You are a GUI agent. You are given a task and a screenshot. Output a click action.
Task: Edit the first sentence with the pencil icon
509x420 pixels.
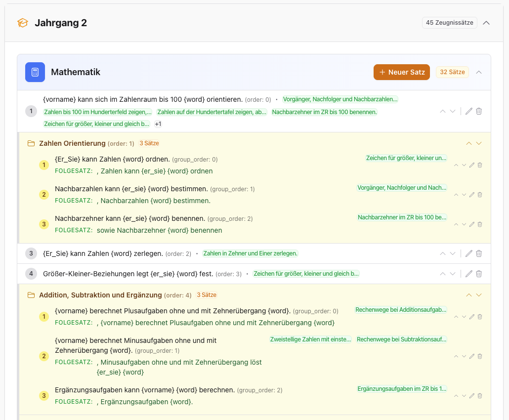[468, 111]
